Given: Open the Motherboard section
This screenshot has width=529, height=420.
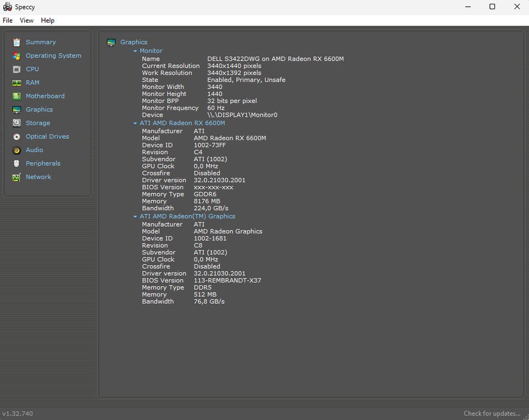Looking at the screenshot, I should pyautogui.click(x=45, y=96).
